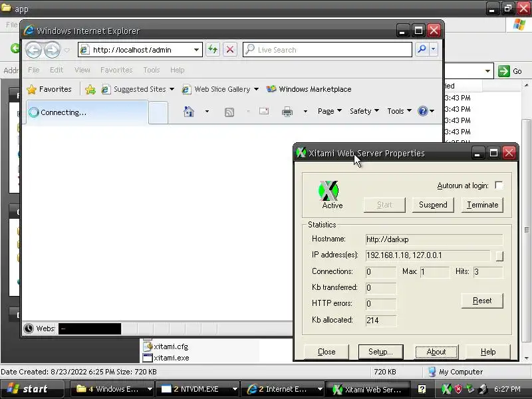Click the Close button at Xitami dialog bottom
The image size is (532, 399).
tap(327, 352)
